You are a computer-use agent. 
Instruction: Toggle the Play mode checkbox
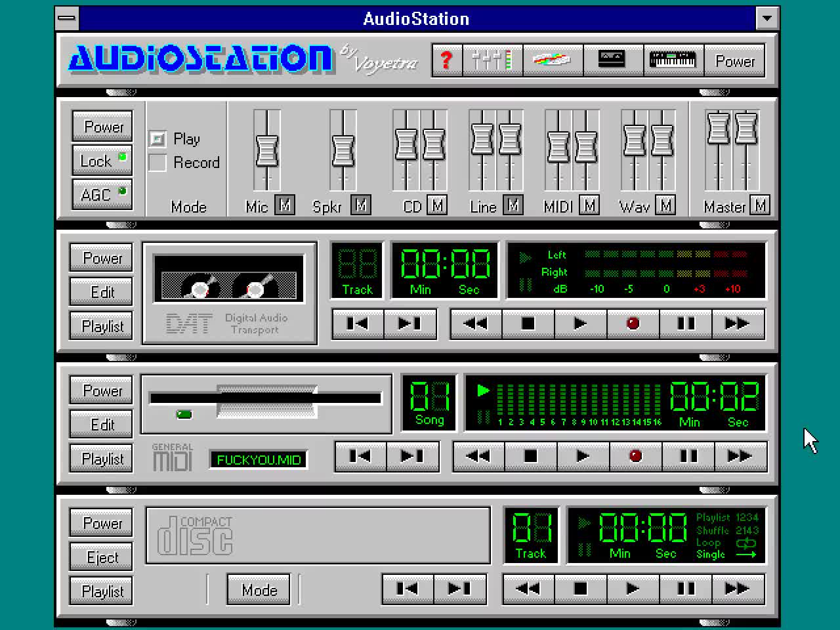pos(157,139)
